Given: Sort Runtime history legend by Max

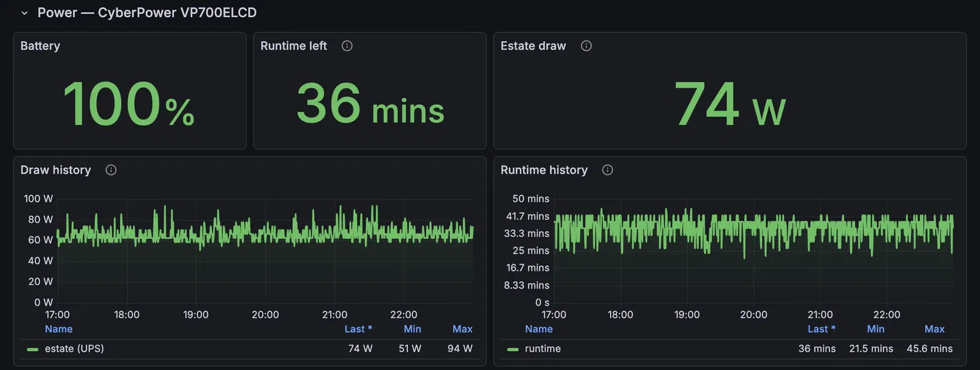Looking at the screenshot, I should (x=935, y=329).
